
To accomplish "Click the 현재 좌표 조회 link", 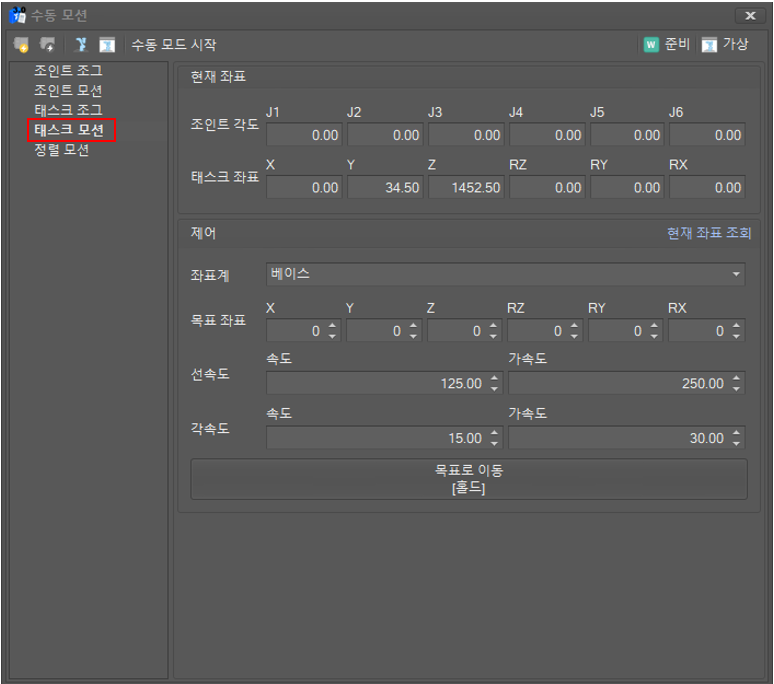I will tap(708, 233).
